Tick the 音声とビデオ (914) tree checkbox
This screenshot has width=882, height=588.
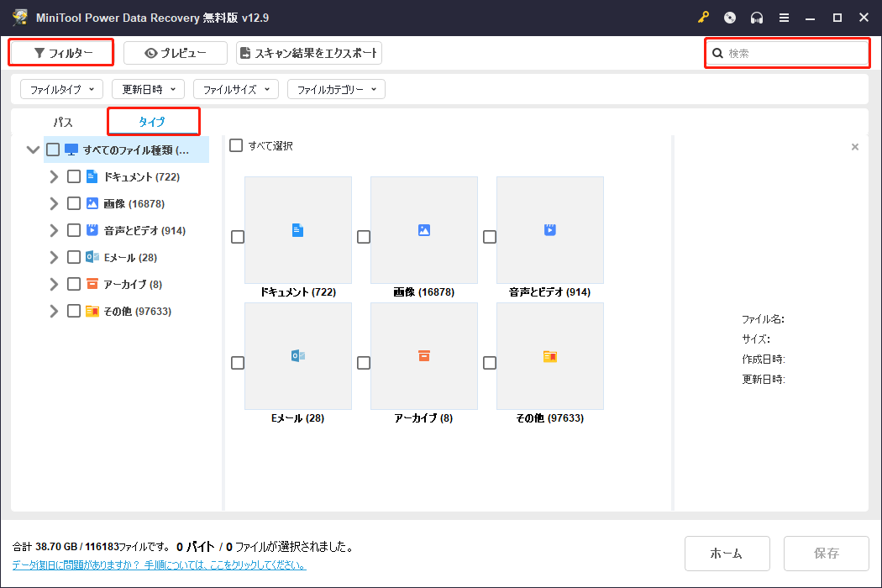point(74,230)
